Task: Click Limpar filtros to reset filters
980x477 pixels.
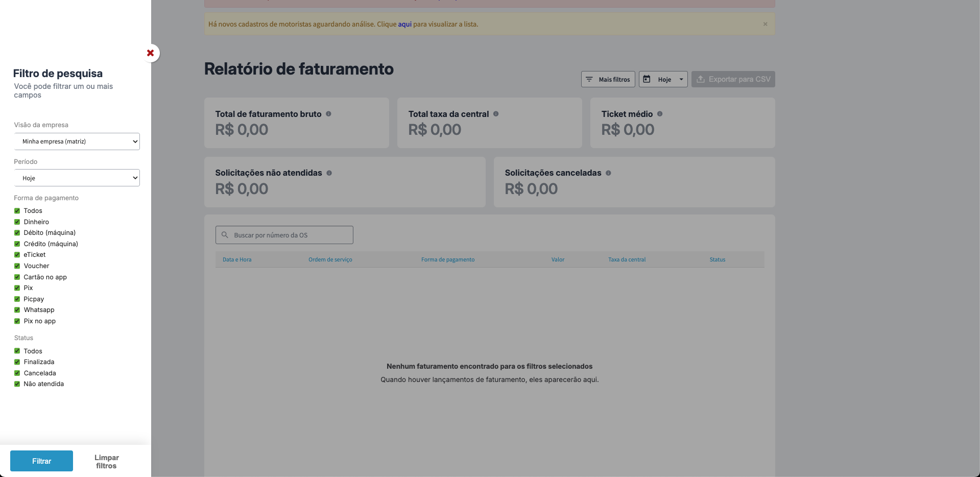Action: [106, 462]
